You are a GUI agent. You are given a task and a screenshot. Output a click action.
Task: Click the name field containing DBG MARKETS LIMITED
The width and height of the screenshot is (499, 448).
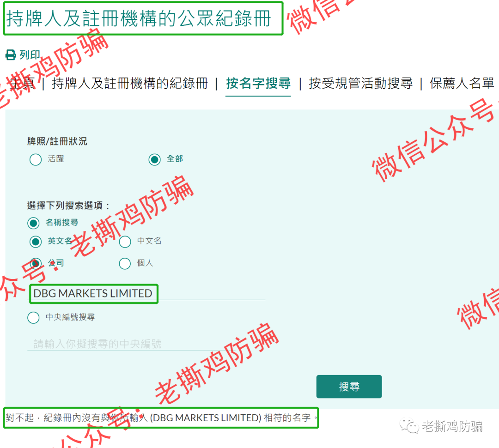146,293
